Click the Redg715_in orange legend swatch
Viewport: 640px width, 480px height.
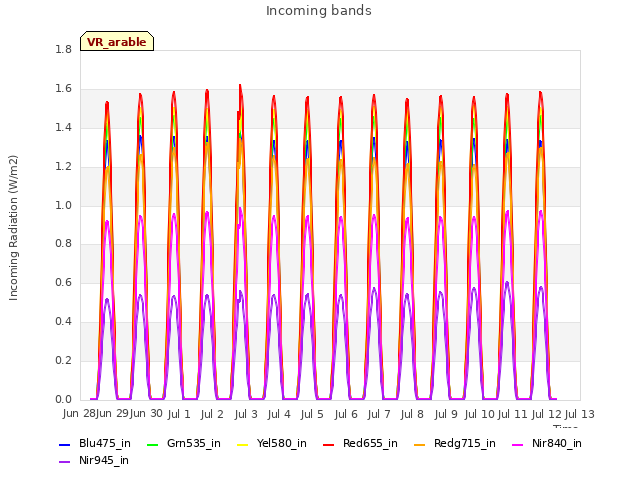[x=420, y=444]
